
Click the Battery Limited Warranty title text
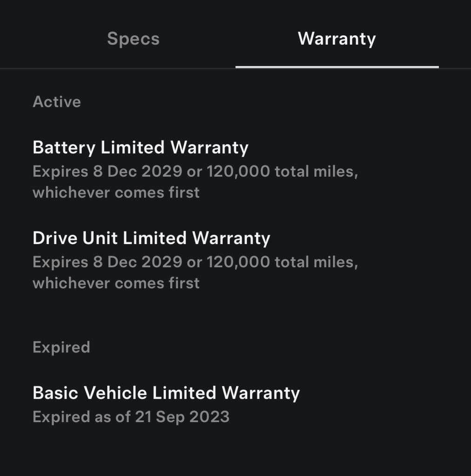[x=141, y=147]
